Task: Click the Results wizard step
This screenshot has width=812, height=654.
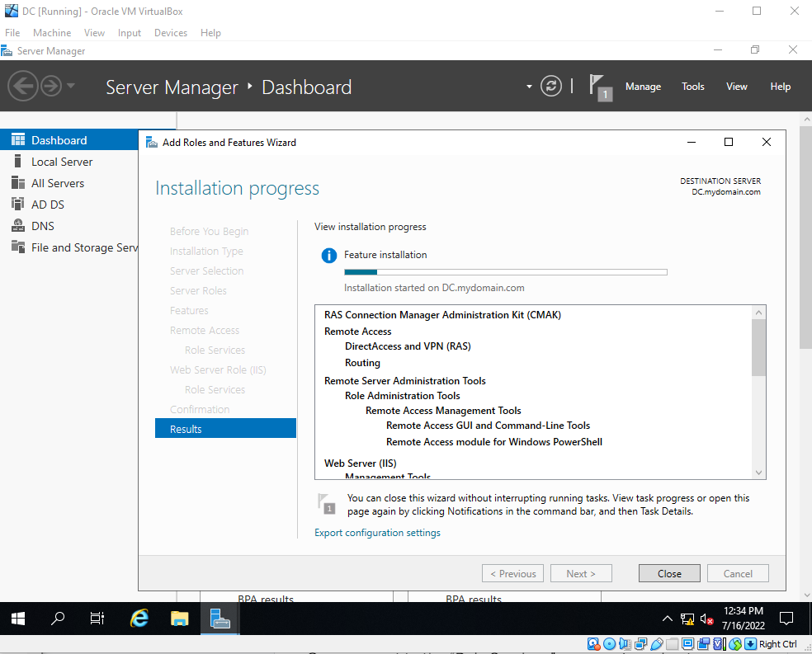Action: click(225, 428)
